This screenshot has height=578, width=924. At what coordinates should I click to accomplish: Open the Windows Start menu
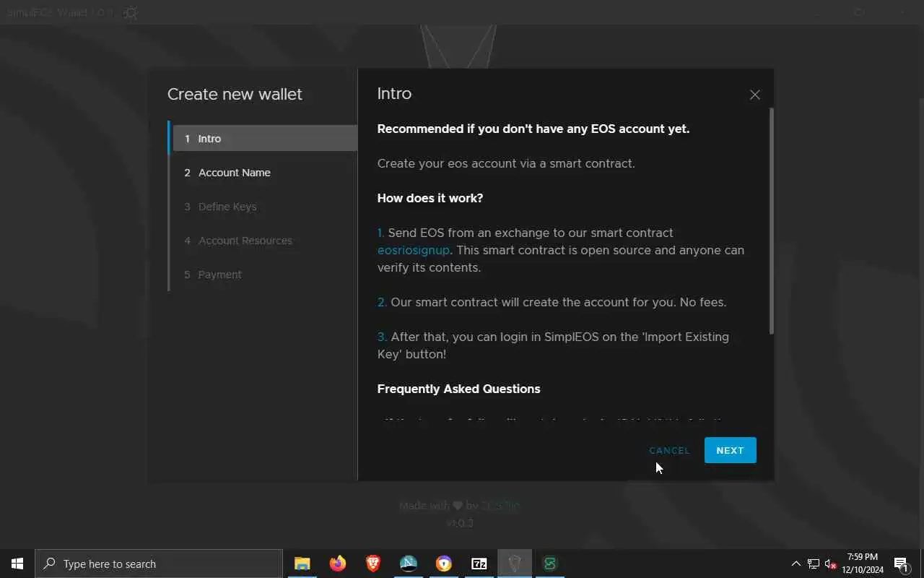(17, 564)
